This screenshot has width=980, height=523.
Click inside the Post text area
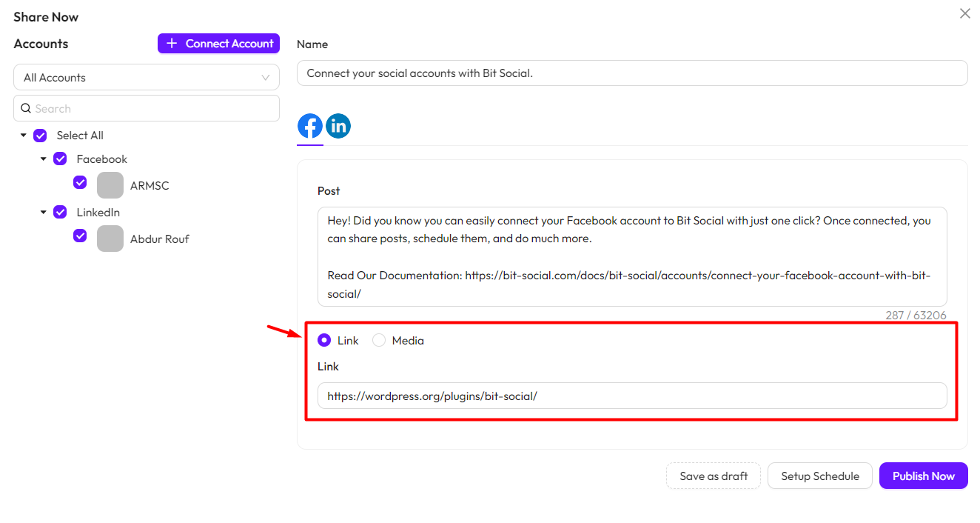click(632, 257)
